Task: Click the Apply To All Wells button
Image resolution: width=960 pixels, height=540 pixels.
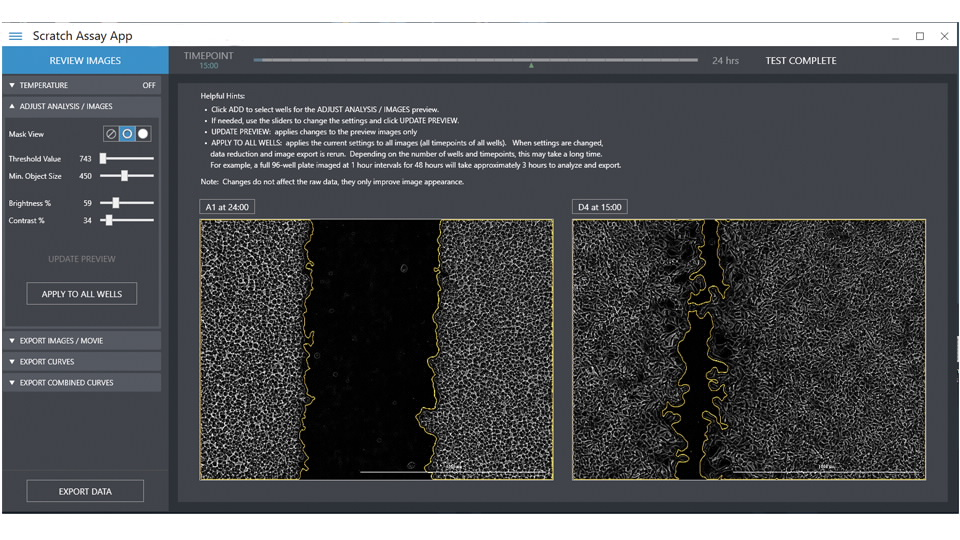Action: (82, 294)
